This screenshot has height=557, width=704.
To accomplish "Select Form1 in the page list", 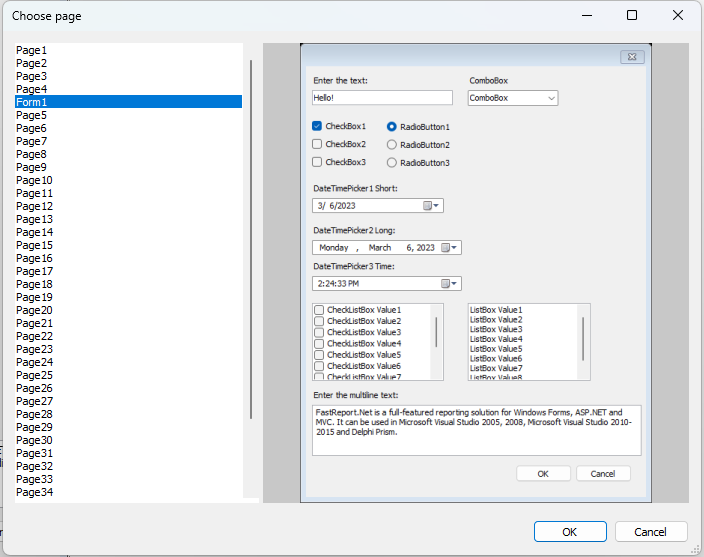I will [31, 102].
